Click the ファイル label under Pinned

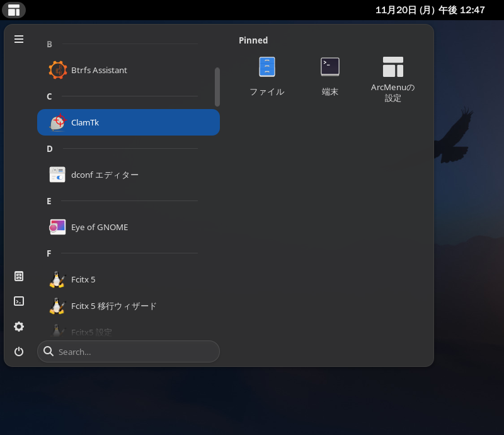(x=267, y=92)
